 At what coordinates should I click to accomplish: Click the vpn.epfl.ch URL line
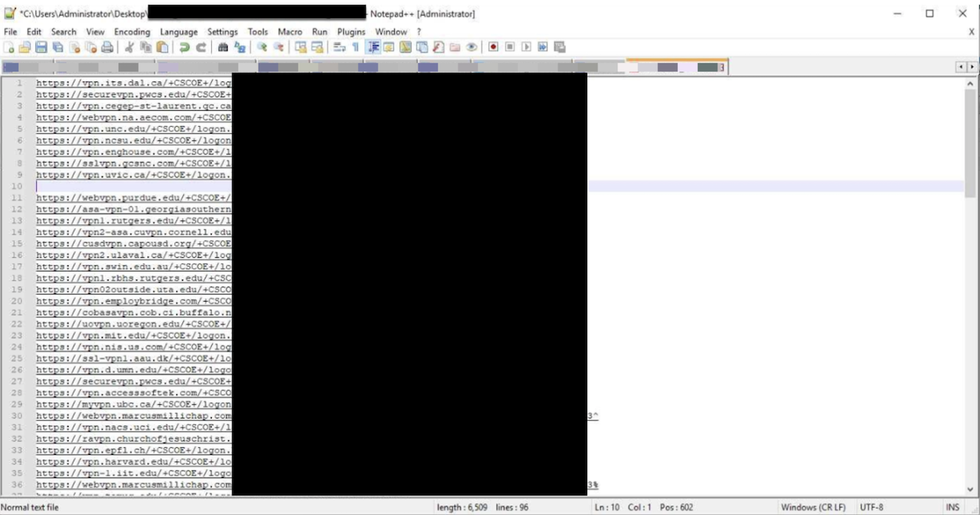tap(134, 450)
